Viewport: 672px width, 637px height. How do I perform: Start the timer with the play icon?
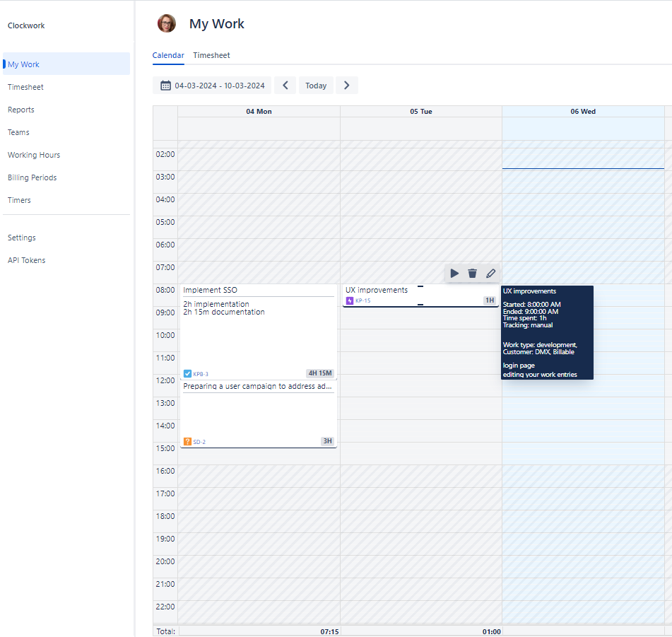pyautogui.click(x=454, y=273)
